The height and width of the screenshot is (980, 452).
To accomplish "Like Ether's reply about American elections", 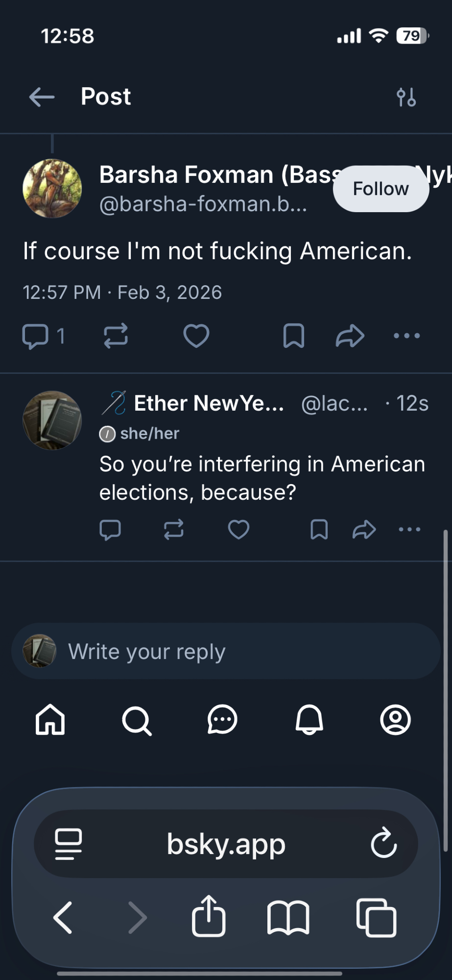I will (239, 530).
